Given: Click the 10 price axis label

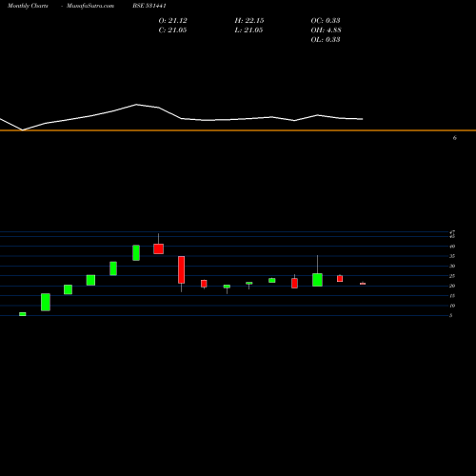Looking at the screenshot, I should tap(452, 306).
